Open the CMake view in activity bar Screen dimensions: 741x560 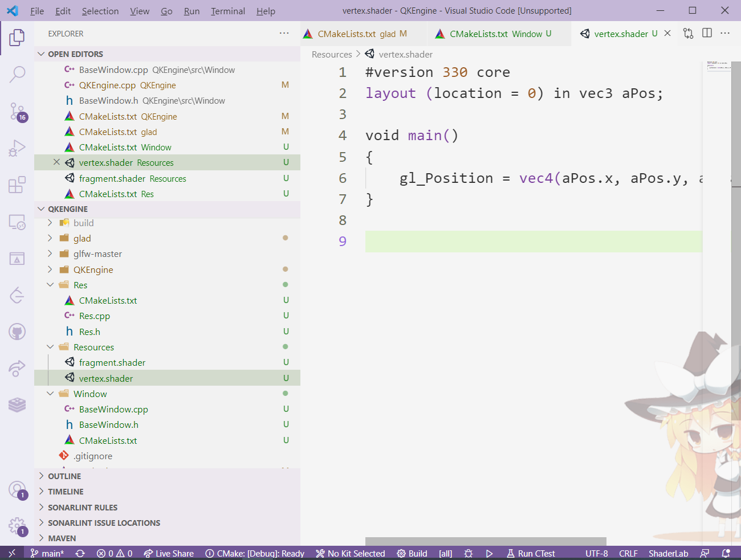tap(17, 259)
